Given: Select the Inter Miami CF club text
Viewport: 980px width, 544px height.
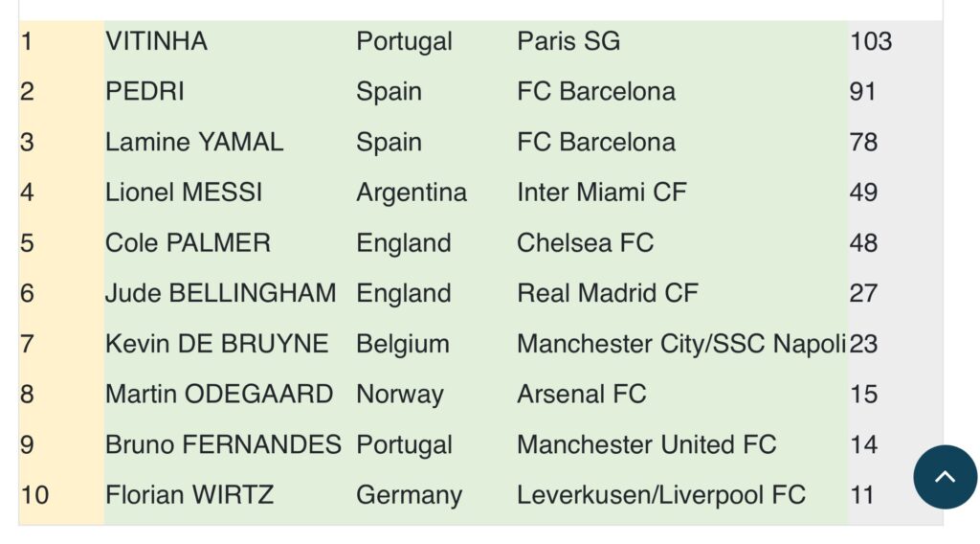Looking at the screenshot, I should click(602, 193).
